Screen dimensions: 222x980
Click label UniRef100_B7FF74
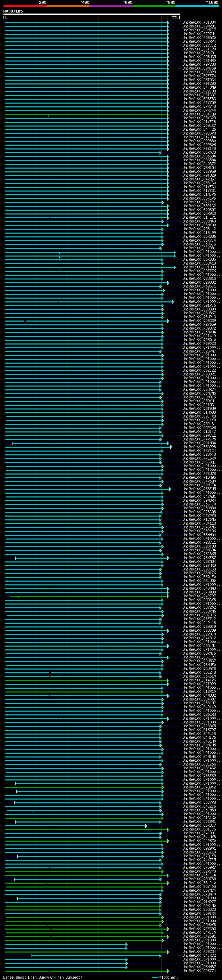coord(199,76)
